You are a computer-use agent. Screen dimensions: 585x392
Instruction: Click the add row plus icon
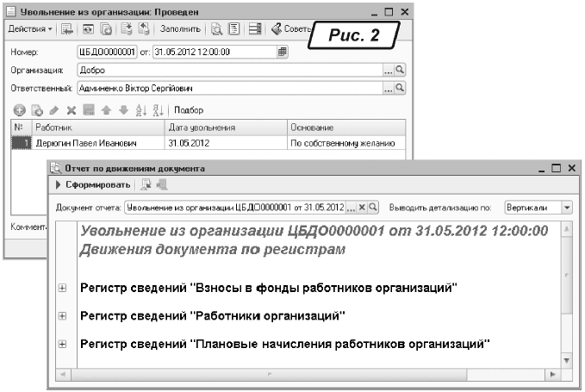pyautogui.click(x=19, y=110)
